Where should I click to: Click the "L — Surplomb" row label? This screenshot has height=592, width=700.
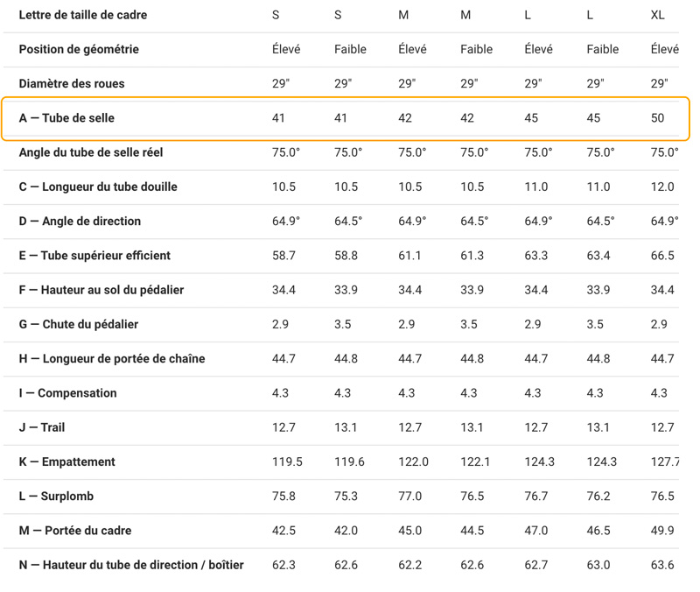56,497
